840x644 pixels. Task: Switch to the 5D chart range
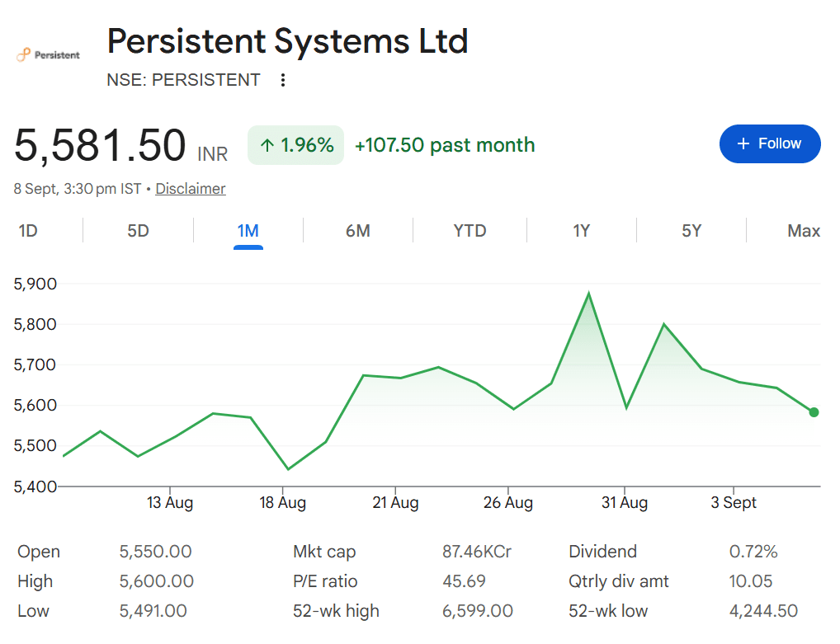[x=138, y=231]
